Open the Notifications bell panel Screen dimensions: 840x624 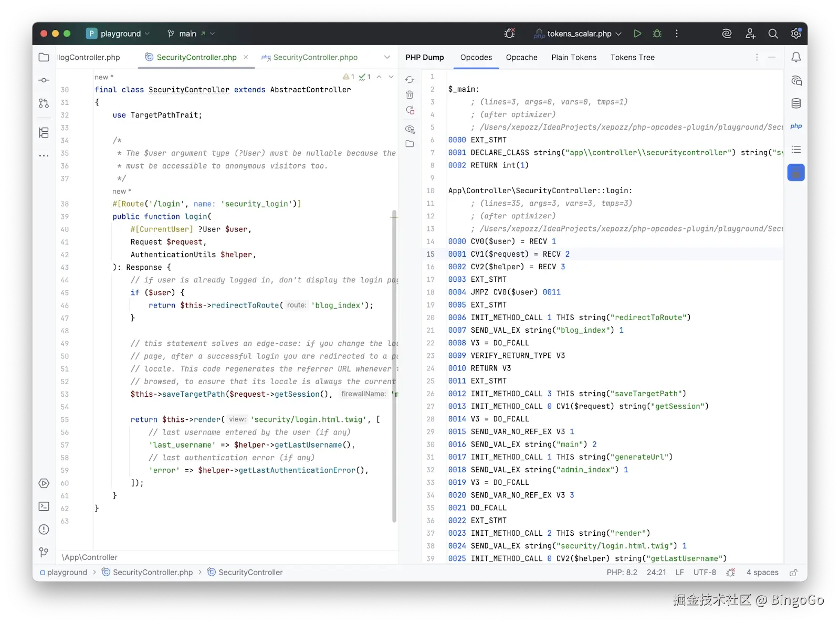[x=796, y=57]
